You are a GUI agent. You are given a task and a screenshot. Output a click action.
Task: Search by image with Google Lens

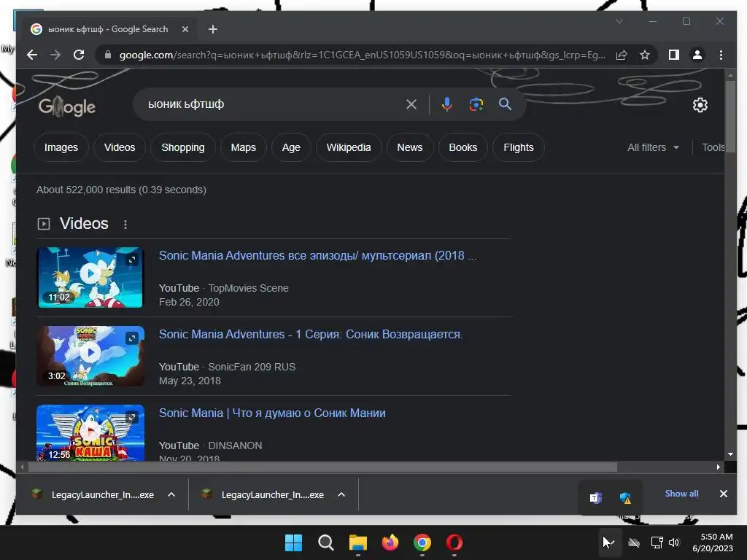(476, 104)
